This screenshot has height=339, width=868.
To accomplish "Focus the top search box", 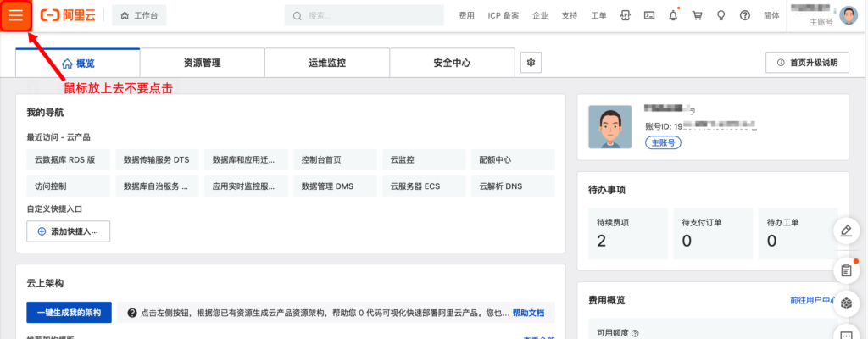I will (x=364, y=15).
